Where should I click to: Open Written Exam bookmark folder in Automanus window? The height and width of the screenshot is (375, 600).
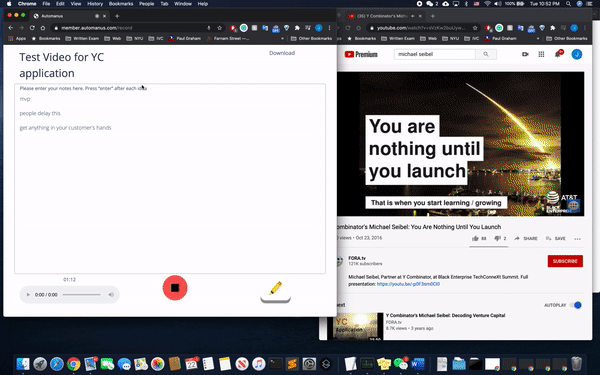tap(82, 39)
